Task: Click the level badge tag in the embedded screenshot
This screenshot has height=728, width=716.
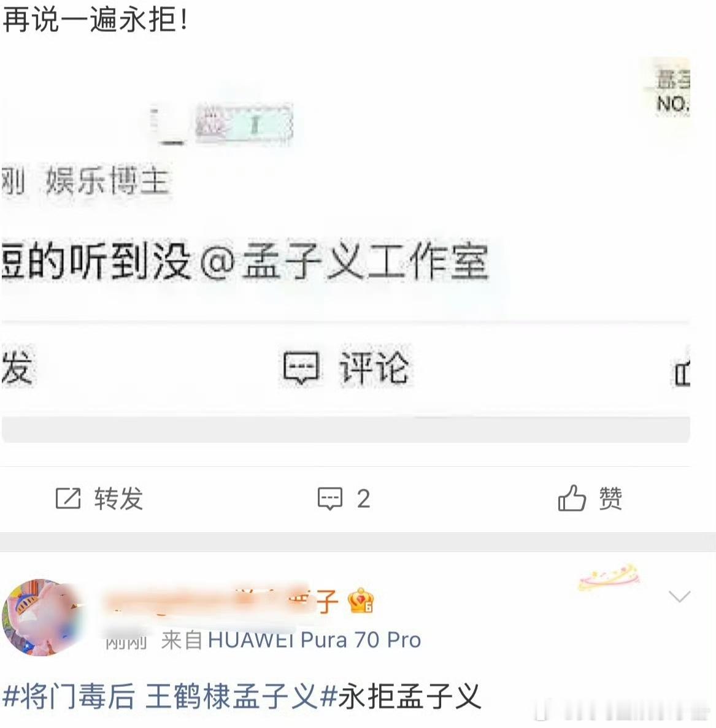Action: tap(244, 123)
